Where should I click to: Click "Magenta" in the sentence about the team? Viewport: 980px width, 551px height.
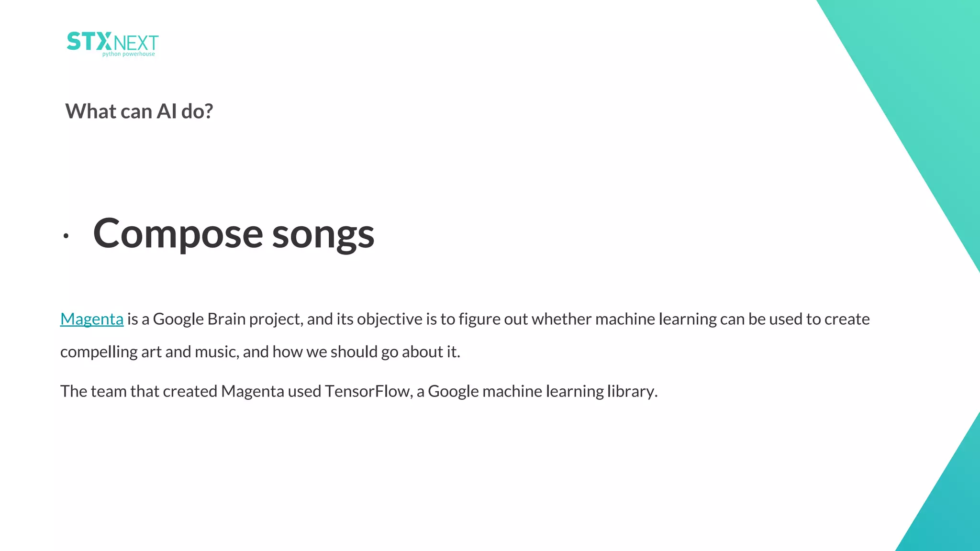[253, 392]
